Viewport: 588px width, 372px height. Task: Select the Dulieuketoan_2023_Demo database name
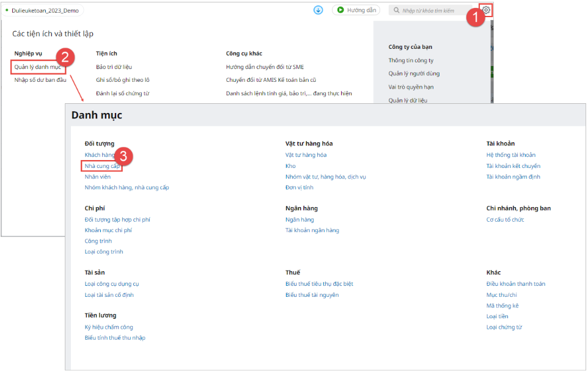46,10
